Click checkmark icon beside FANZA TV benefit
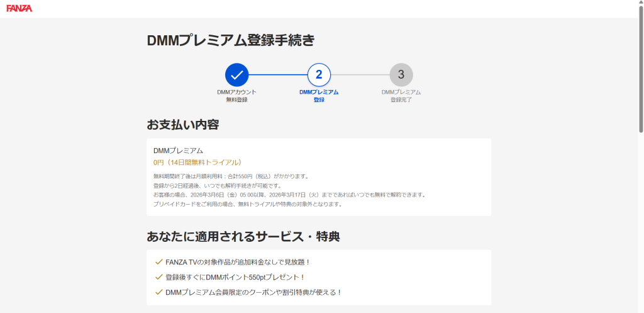 click(x=158, y=261)
